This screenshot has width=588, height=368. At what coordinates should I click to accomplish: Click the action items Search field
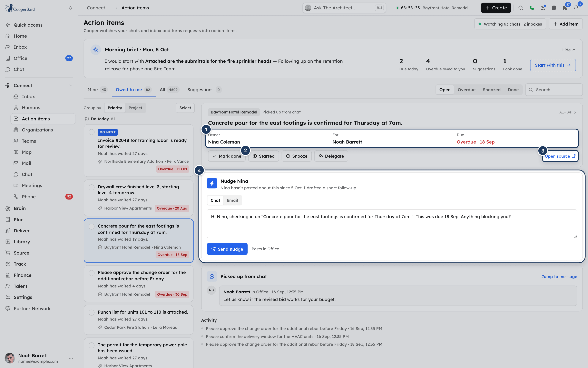pos(554,90)
